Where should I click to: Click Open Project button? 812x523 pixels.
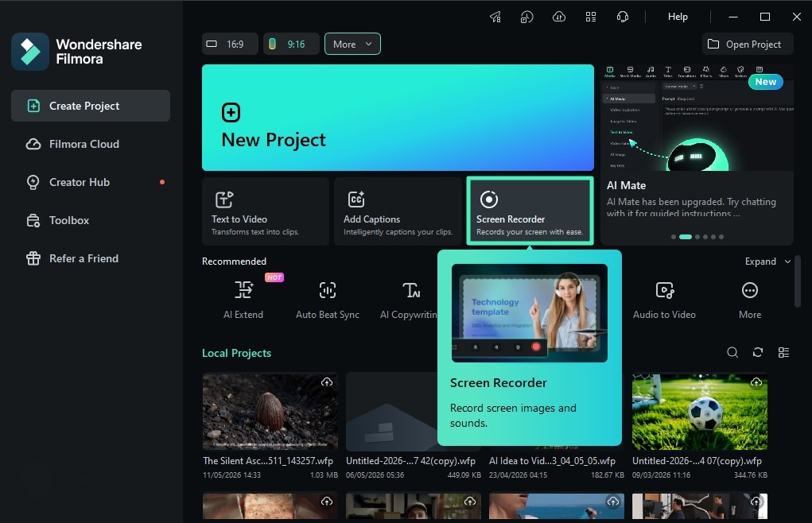click(748, 44)
